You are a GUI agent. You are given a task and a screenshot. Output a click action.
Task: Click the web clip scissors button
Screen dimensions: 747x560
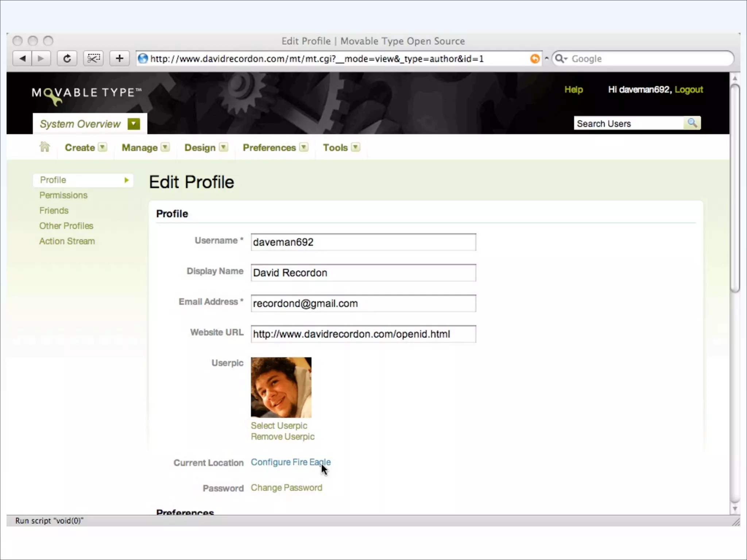pyautogui.click(x=93, y=58)
